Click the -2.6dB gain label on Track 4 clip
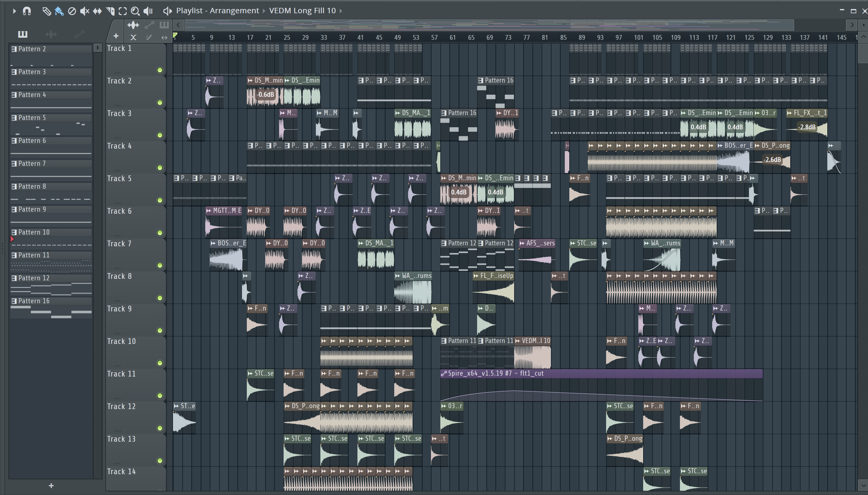The height and width of the screenshot is (495, 868). (772, 159)
